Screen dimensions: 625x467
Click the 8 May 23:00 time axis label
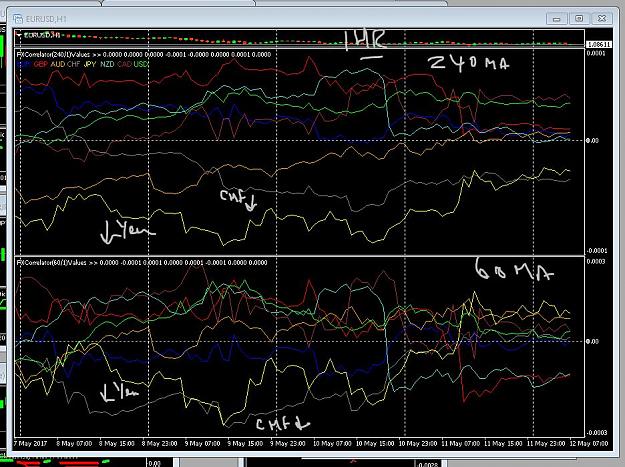tap(159, 443)
